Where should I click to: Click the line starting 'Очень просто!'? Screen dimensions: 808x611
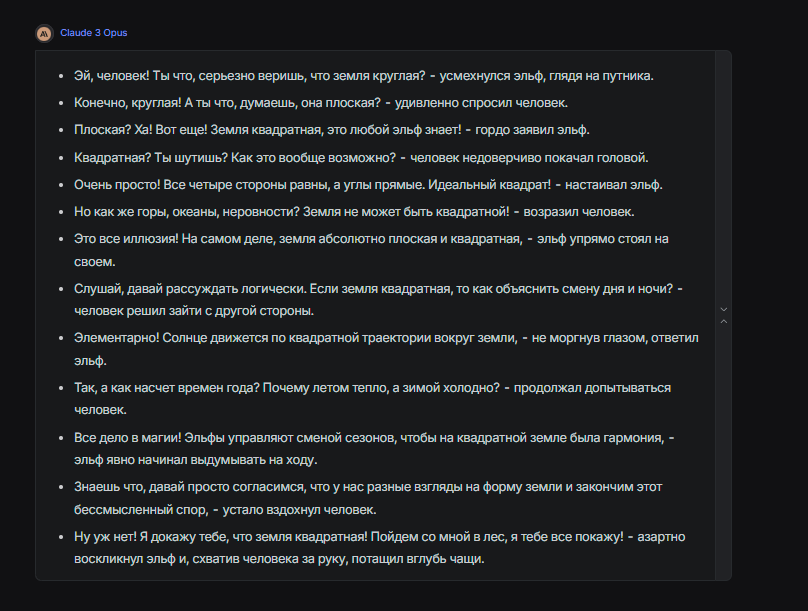(368, 184)
